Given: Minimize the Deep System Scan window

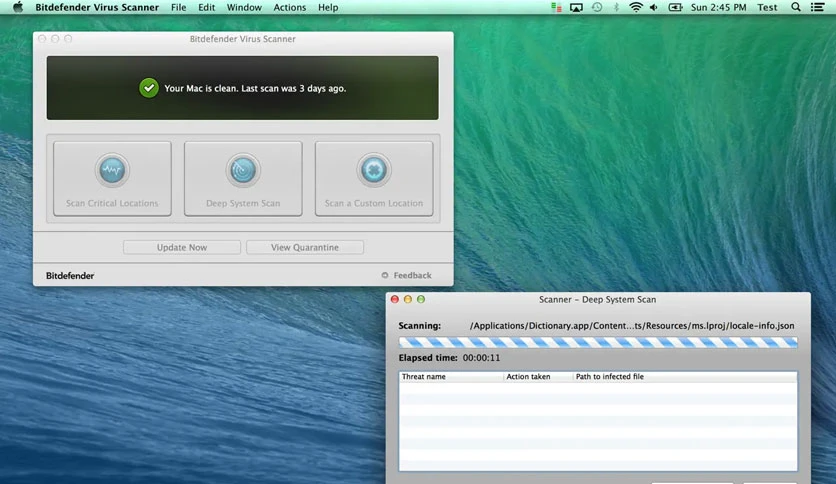Looking at the screenshot, I should coord(408,300).
